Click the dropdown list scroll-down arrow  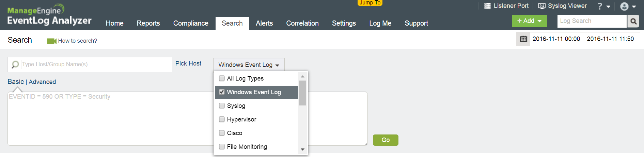(x=302, y=149)
